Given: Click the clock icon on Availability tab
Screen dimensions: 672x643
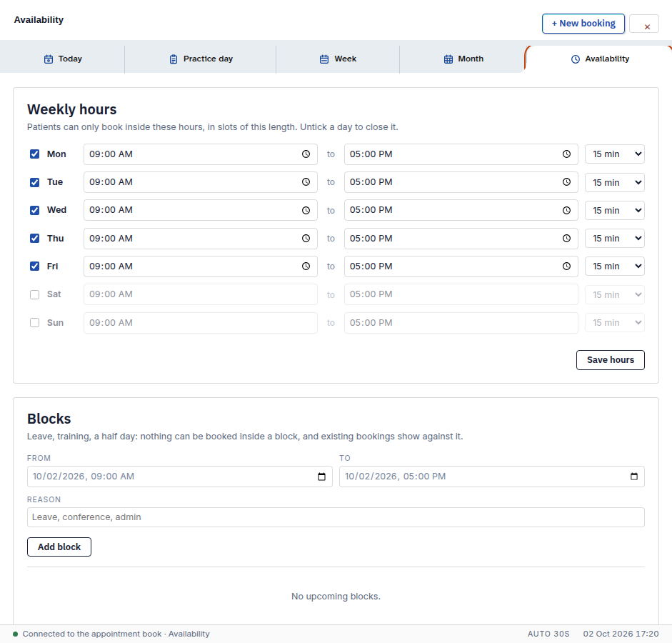Looking at the screenshot, I should coord(576,59).
